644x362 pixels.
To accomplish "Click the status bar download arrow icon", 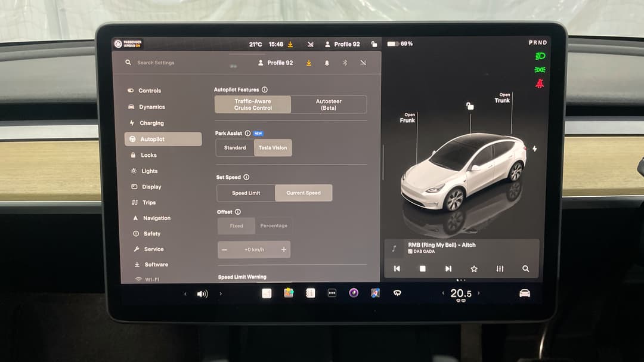I will (x=290, y=44).
